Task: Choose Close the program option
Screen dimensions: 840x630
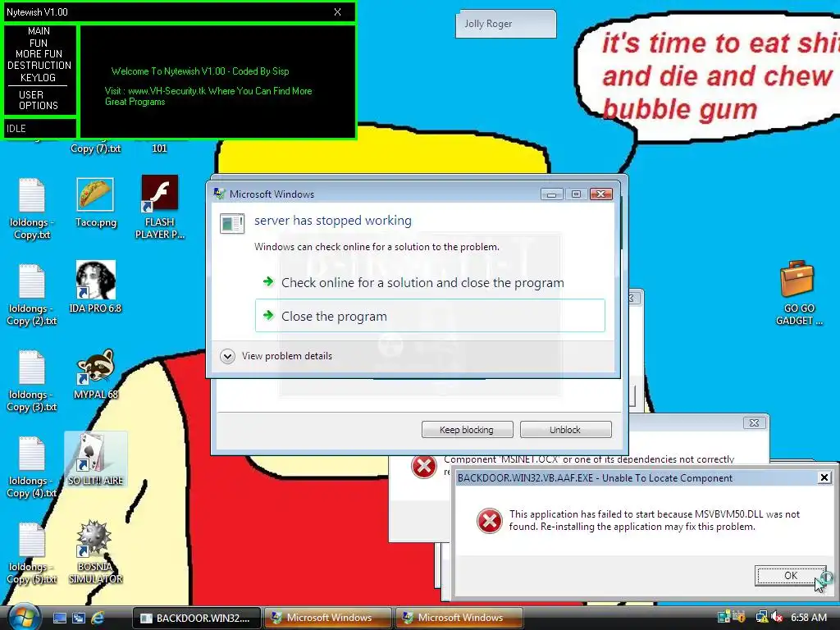Action: [x=430, y=316]
